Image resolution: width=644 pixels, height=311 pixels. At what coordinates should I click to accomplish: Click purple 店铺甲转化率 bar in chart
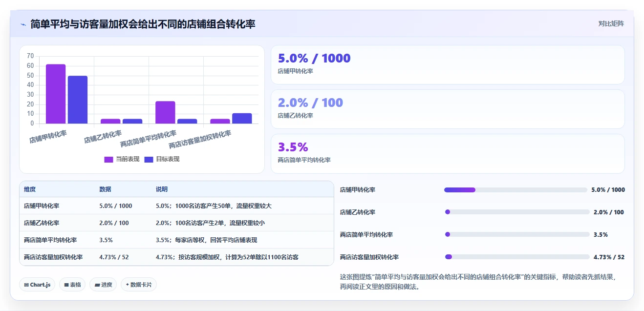click(56, 94)
